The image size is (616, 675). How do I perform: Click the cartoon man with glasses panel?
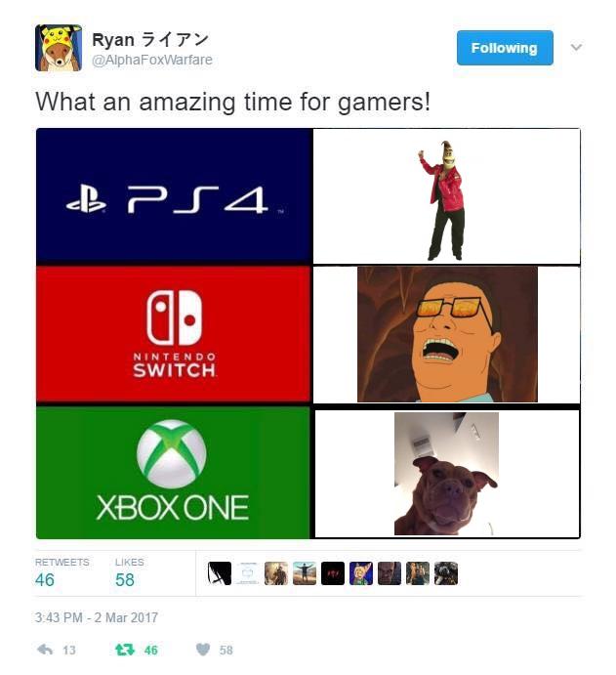pyautogui.click(x=447, y=334)
